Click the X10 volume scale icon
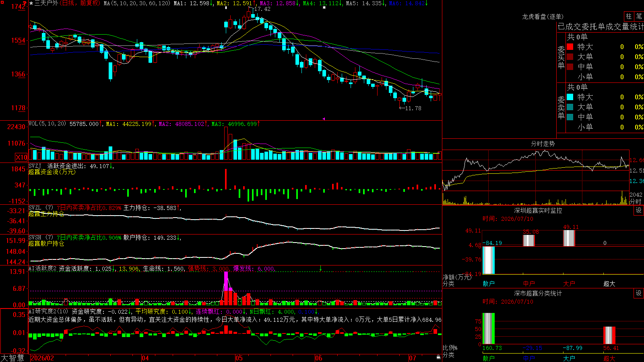Screen dimensions: 644x362 pos(21,157)
